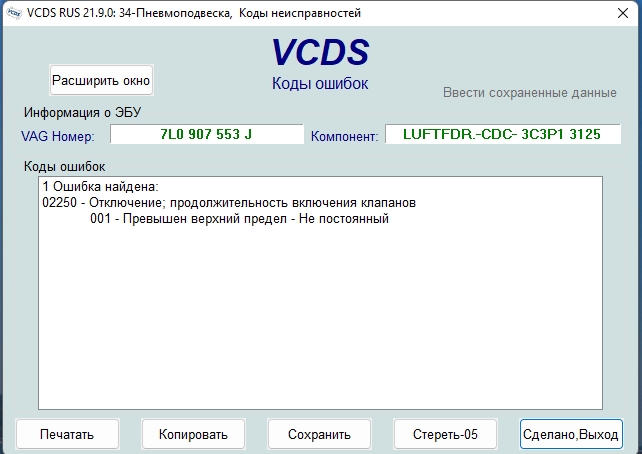
Task: Open Ввести сохраненные данные link
Action: coord(530,93)
